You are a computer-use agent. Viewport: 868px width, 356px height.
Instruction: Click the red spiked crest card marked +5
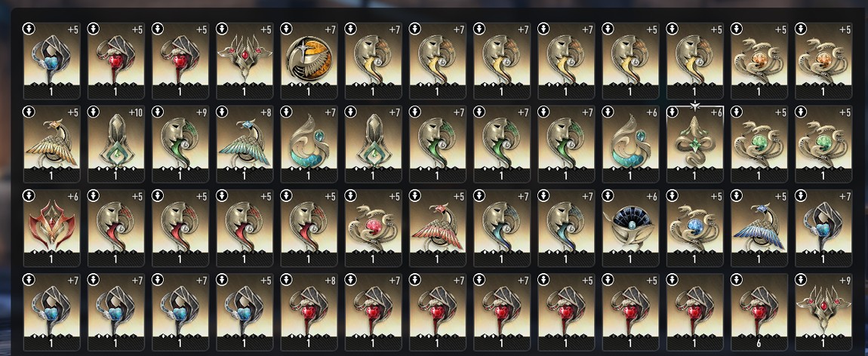[x=244, y=60]
